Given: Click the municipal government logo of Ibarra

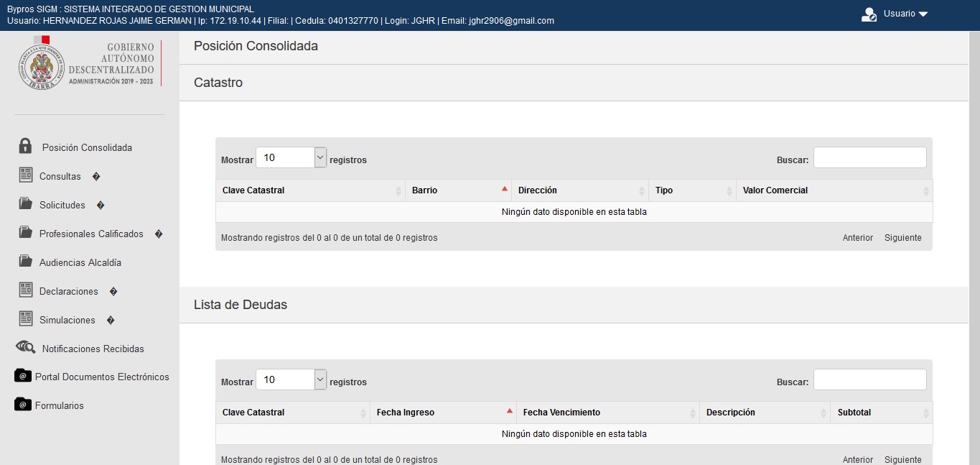Looking at the screenshot, I should [x=88, y=65].
